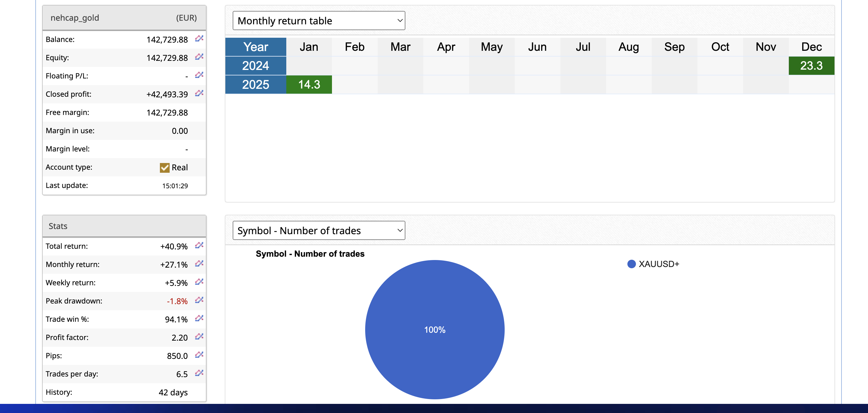The image size is (868, 413).
Task: Click the Real account type checkmark
Action: click(164, 168)
